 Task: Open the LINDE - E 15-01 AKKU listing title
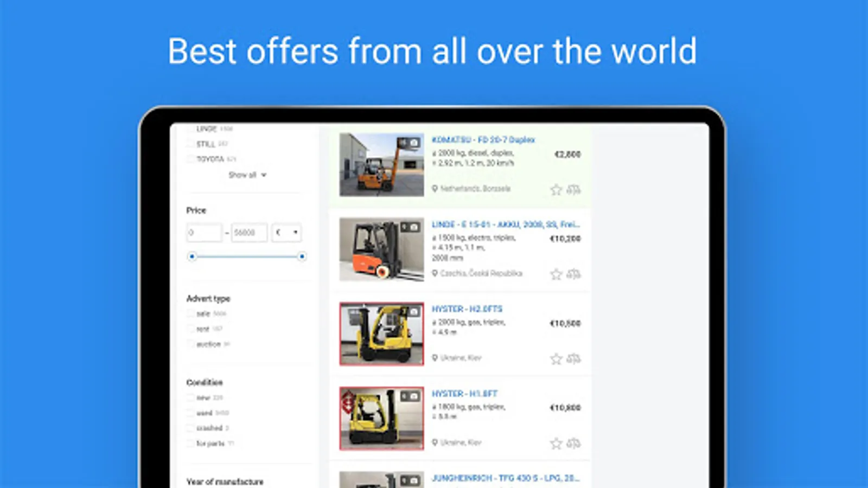coord(506,224)
